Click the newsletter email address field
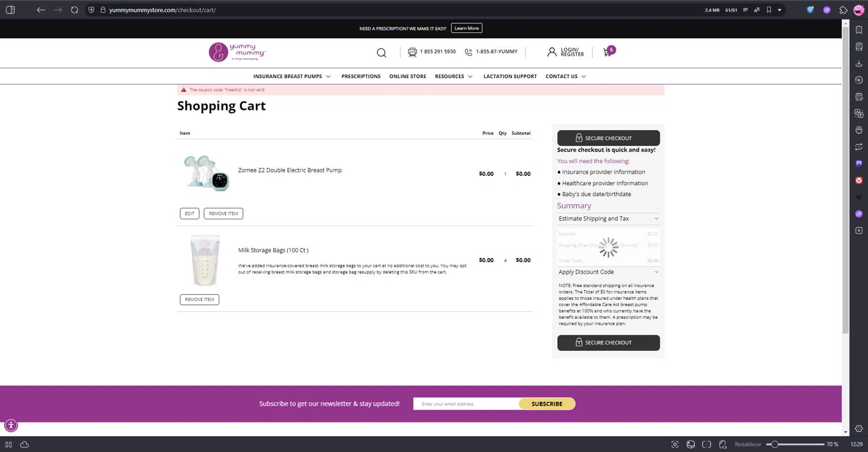Screen dimensions: 868x452 point(466,404)
